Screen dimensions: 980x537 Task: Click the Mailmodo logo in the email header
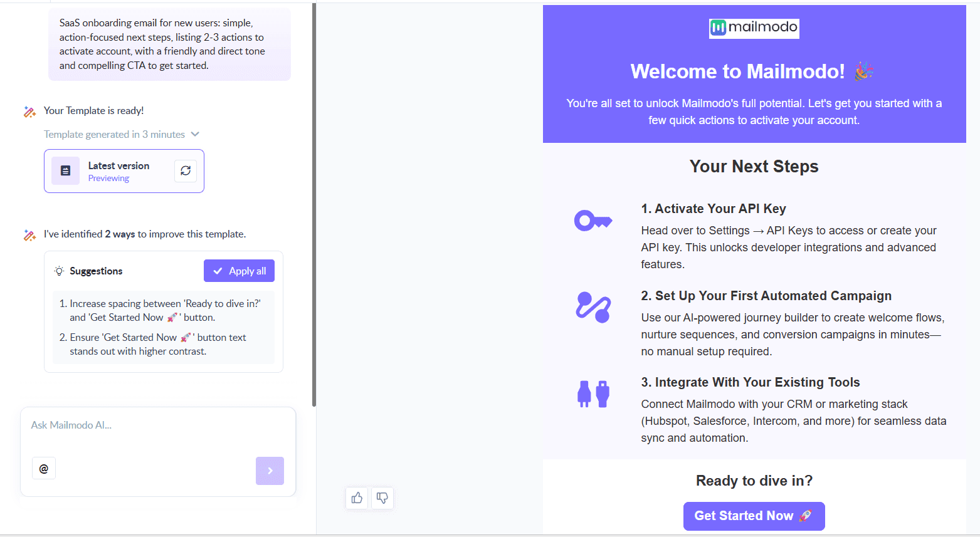coord(754,28)
